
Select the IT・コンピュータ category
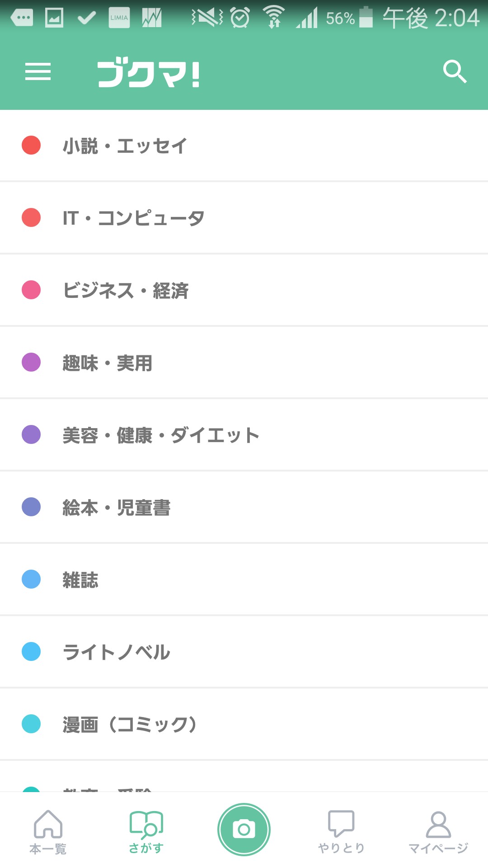pos(133,218)
